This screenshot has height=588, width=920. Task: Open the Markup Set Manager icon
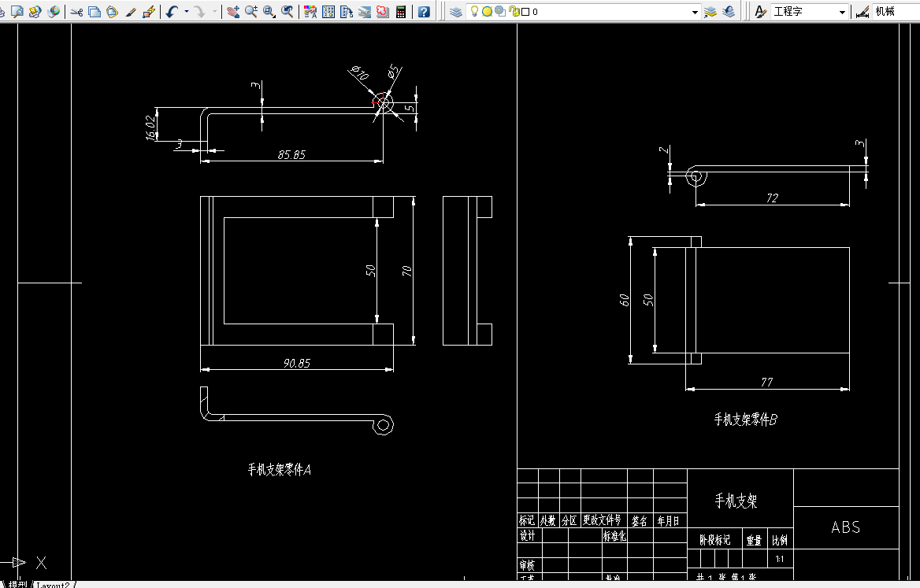click(383, 11)
